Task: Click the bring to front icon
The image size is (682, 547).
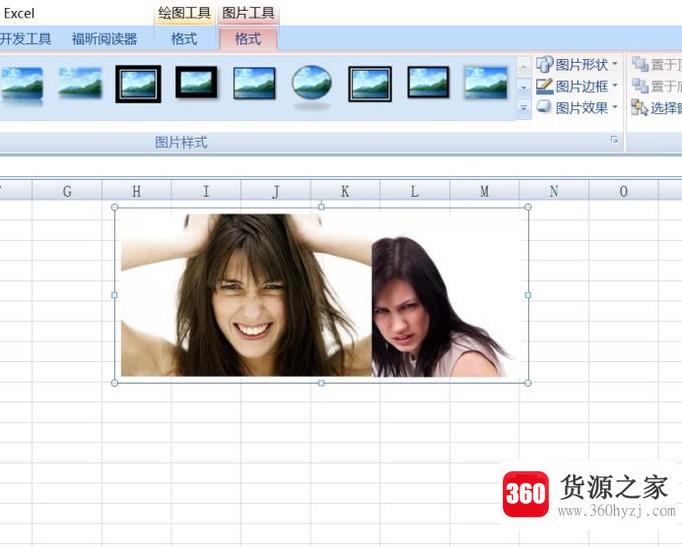Action: (x=640, y=64)
